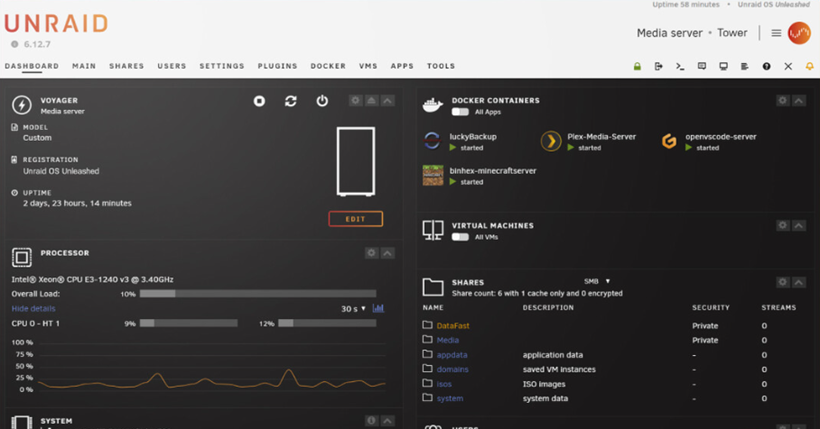Go to the Docker tab

coord(328,66)
